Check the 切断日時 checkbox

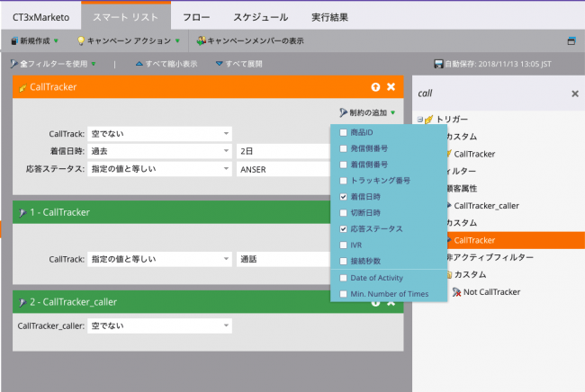(343, 212)
